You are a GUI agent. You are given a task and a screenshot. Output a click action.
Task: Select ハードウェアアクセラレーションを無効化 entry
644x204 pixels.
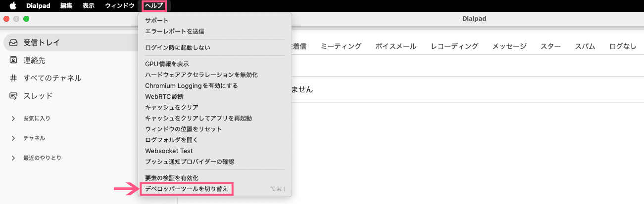point(215,75)
